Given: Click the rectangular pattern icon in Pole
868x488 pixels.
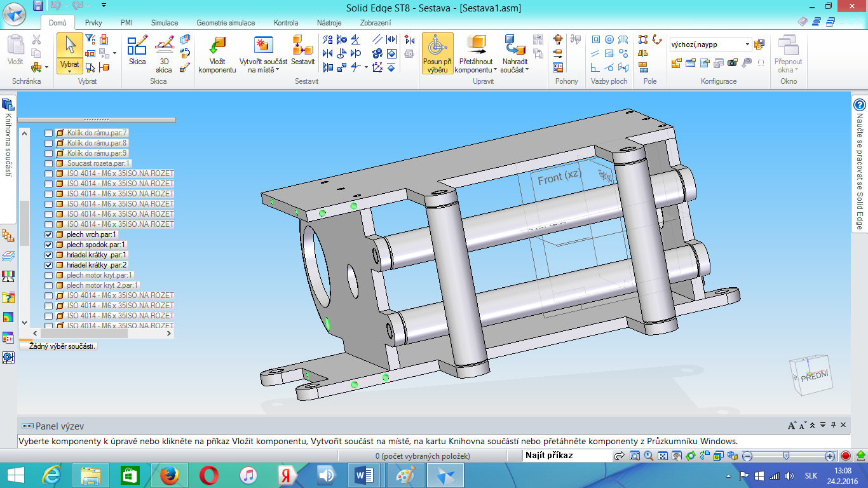Looking at the screenshot, I should (x=643, y=40).
